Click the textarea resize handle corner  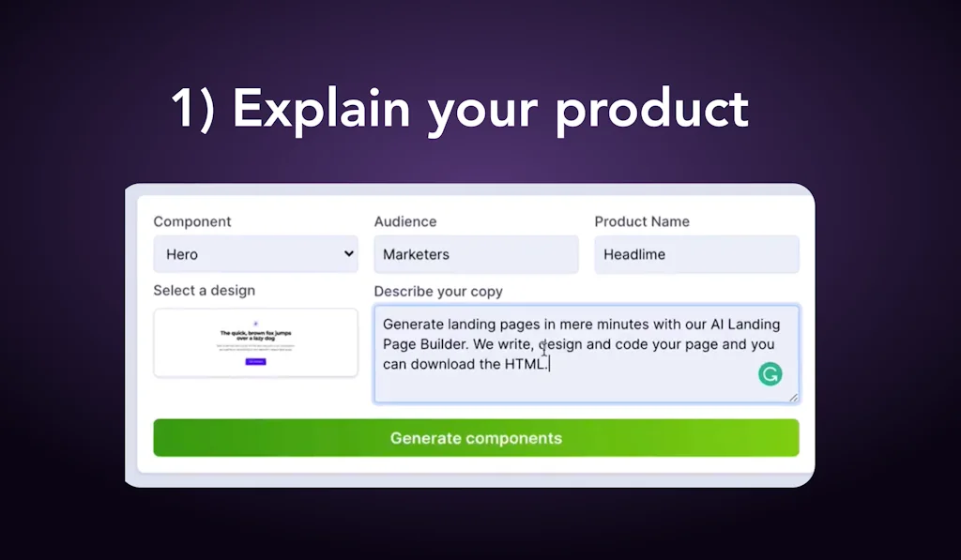click(x=794, y=398)
